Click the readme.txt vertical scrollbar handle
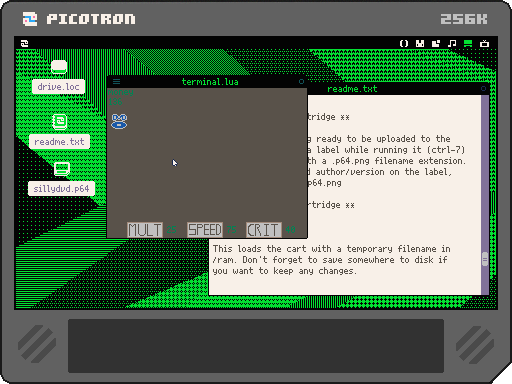Image resolution: width=512 pixels, height=384 pixels. tap(485, 259)
